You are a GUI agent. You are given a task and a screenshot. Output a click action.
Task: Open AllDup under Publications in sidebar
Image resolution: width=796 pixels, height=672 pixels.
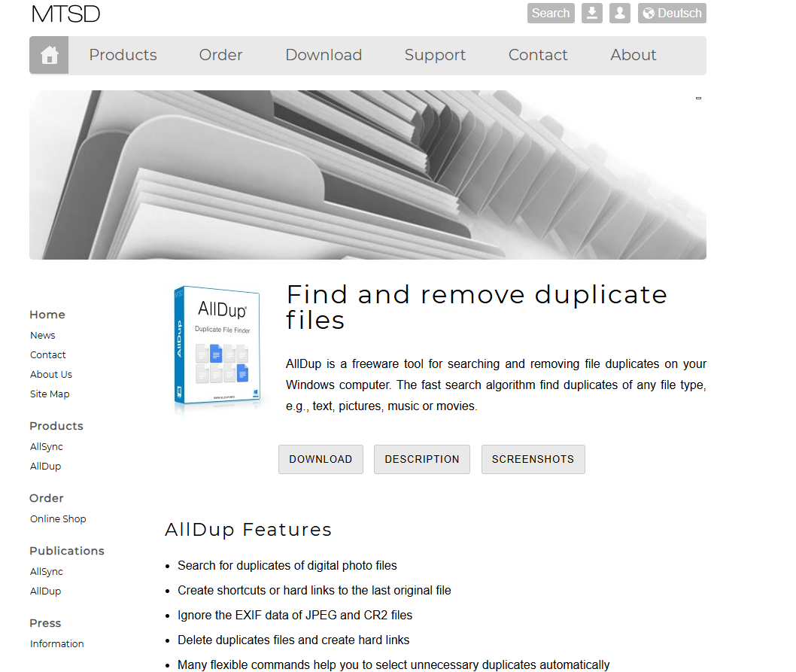pyautogui.click(x=45, y=591)
